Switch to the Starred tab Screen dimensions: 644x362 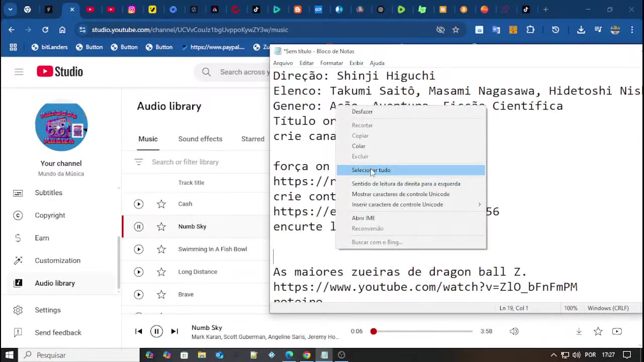[x=253, y=139]
